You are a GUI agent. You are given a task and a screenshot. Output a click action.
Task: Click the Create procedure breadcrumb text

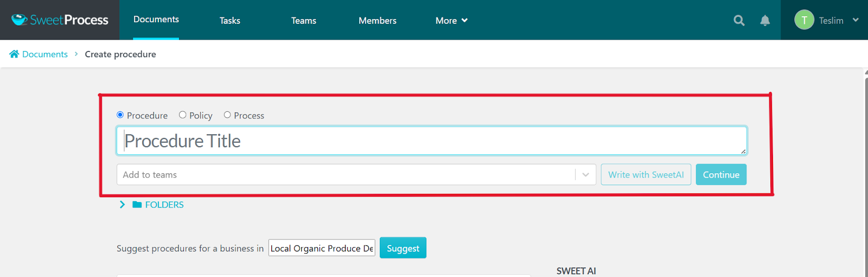coord(120,54)
